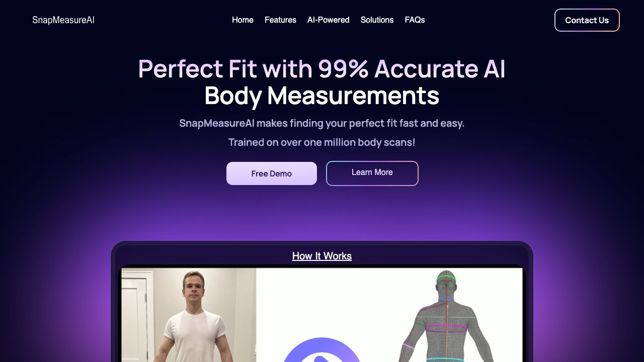Click the SnapMeasureAI logo
The width and height of the screenshot is (644, 362).
(63, 20)
